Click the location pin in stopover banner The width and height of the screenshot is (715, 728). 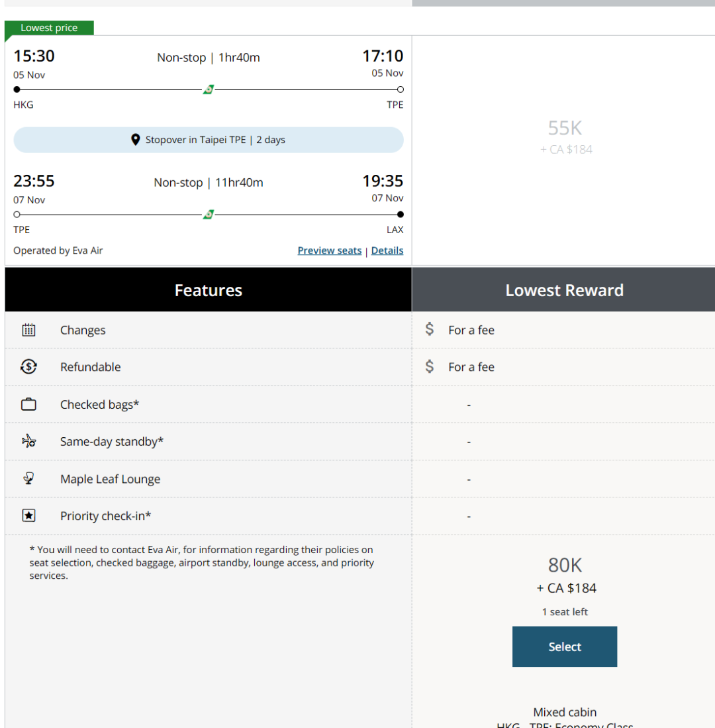click(x=136, y=140)
